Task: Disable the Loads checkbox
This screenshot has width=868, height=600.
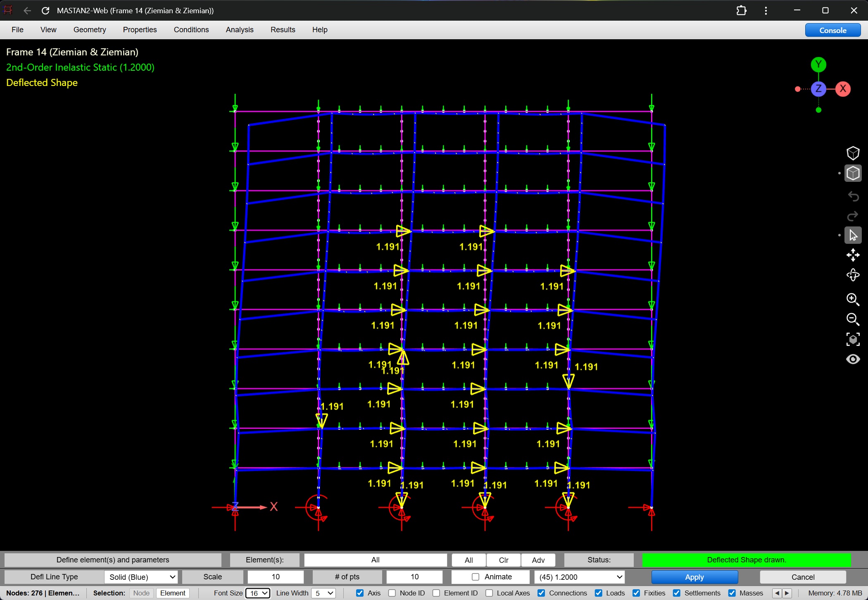Action: click(x=599, y=593)
